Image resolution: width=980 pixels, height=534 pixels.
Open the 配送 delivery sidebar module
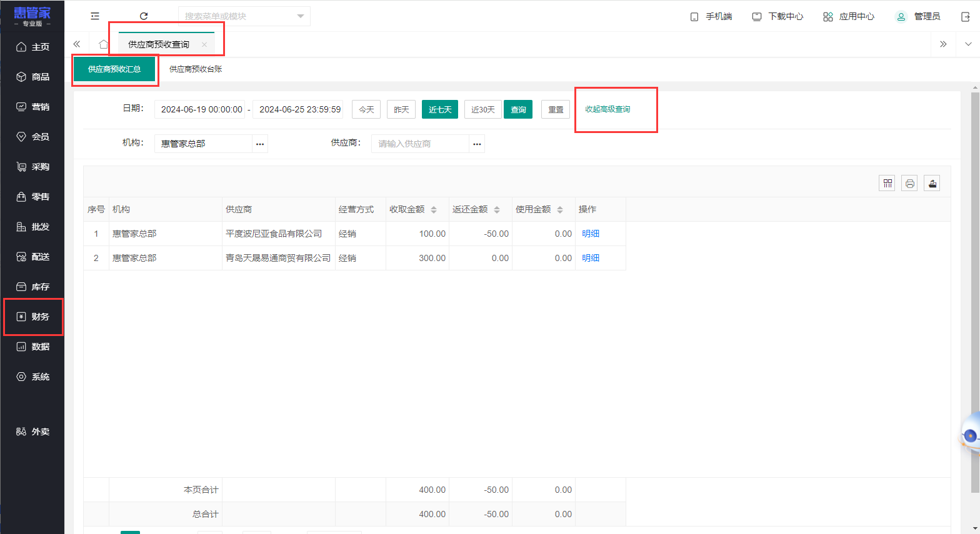pos(32,257)
